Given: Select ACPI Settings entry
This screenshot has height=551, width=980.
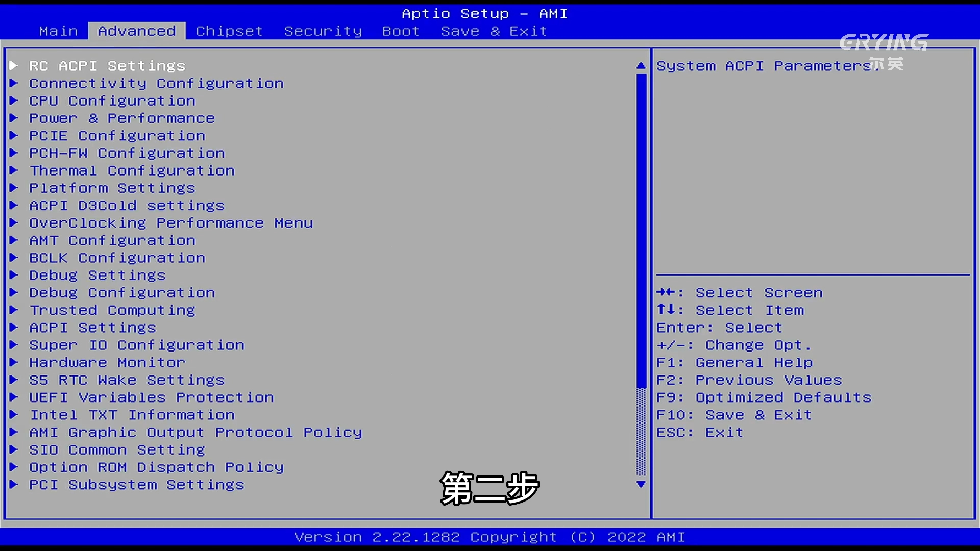Looking at the screenshot, I should (x=92, y=328).
